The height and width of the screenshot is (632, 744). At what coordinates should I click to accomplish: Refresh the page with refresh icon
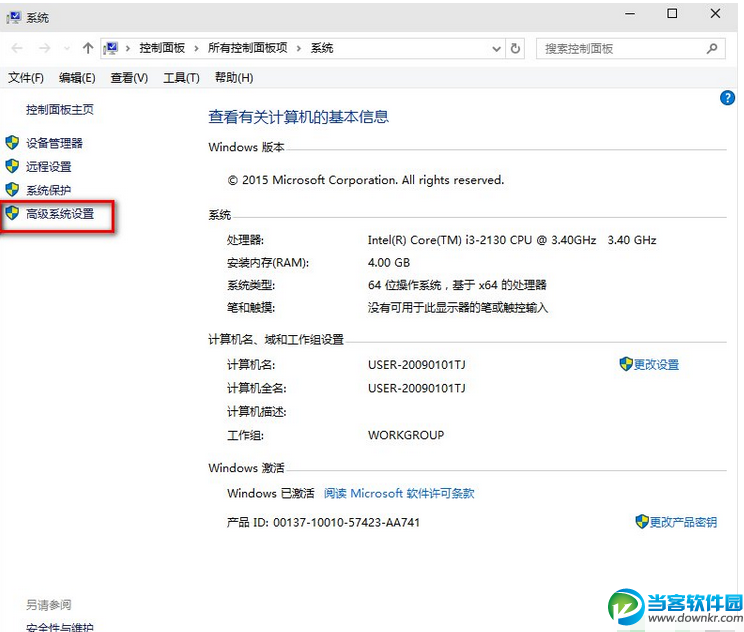coord(515,48)
